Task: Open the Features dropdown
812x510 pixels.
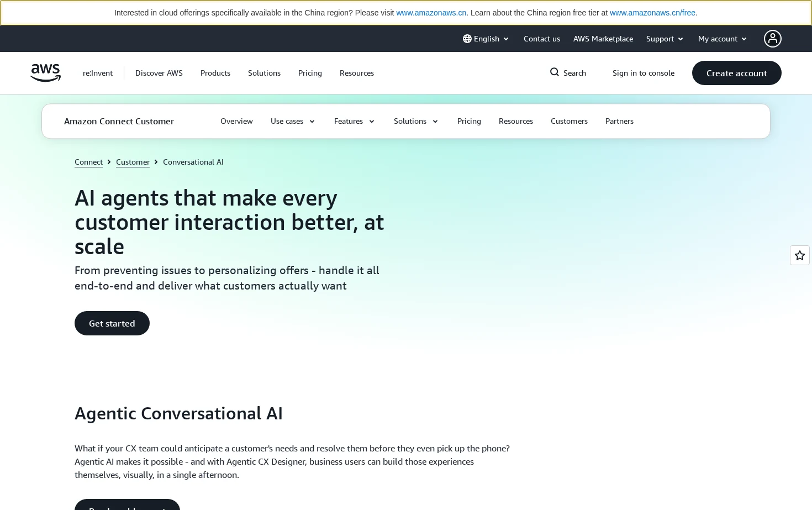Action: (355, 121)
